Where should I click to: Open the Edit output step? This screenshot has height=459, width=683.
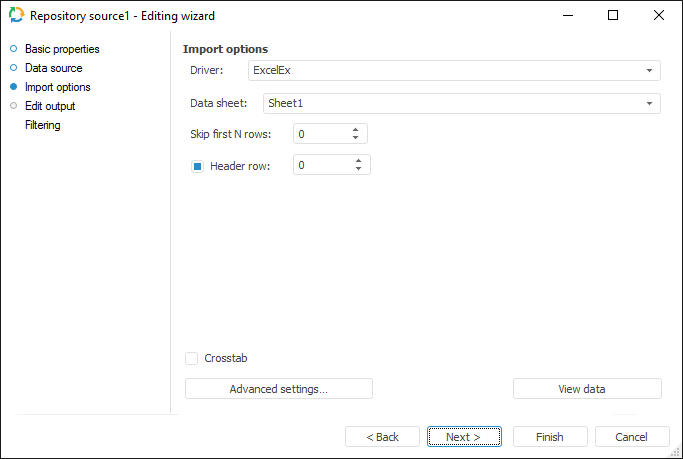click(x=50, y=106)
